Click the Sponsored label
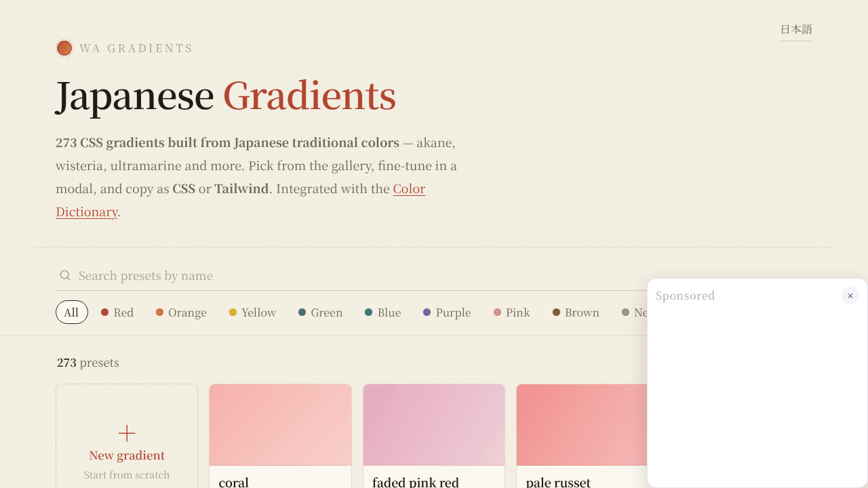The height and width of the screenshot is (488, 868). pos(685,296)
